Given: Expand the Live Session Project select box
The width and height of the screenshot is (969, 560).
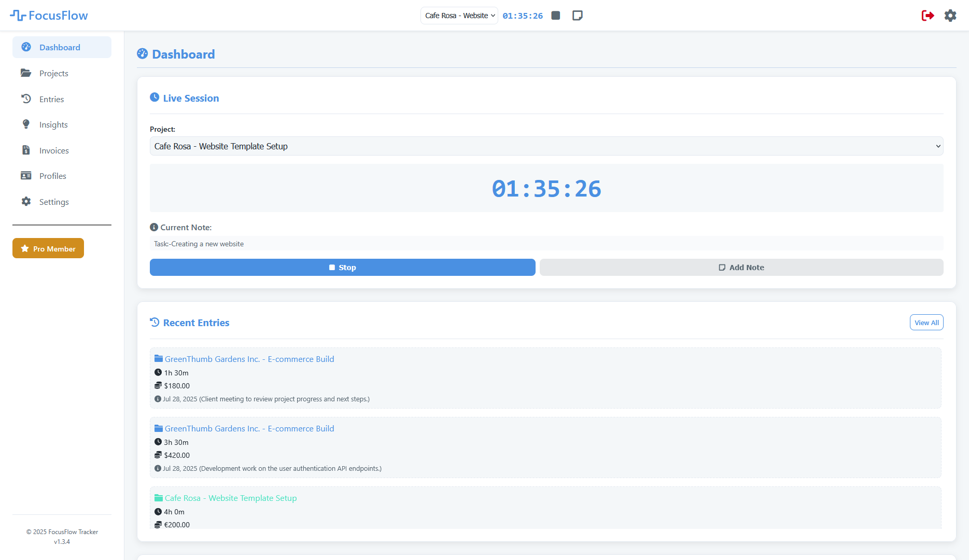Looking at the screenshot, I should 546,146.
